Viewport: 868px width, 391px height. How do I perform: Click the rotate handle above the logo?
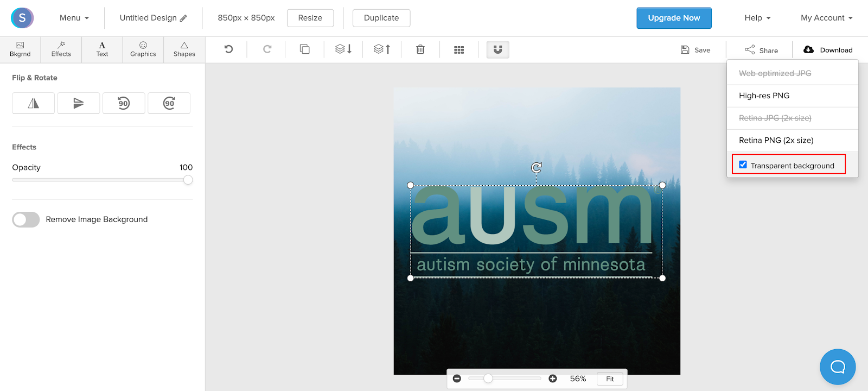537,167
